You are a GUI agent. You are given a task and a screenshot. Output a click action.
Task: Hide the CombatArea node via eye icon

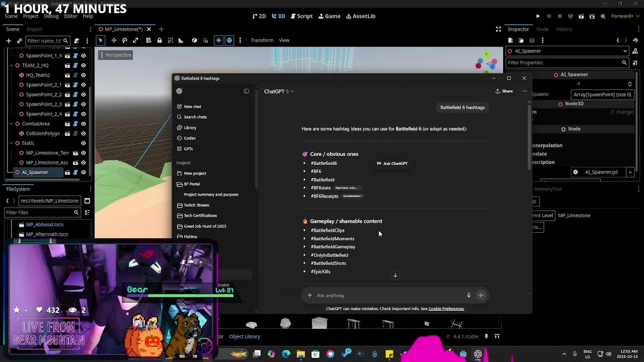[84, 124]
